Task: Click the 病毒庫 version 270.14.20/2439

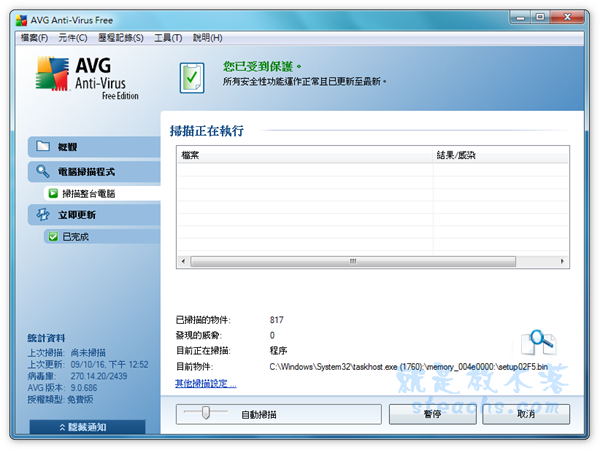Action: point(99,376)
